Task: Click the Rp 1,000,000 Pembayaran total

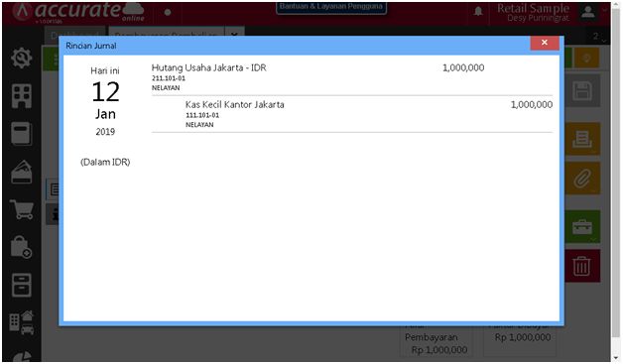Action: tap(439, 350)
